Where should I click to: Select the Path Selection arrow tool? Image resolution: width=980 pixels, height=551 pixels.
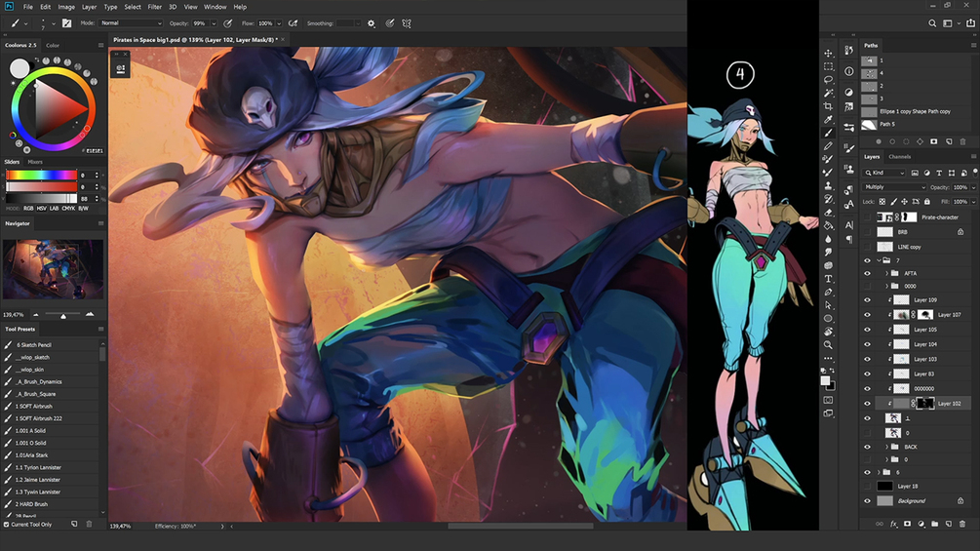[x=828, y=305]
